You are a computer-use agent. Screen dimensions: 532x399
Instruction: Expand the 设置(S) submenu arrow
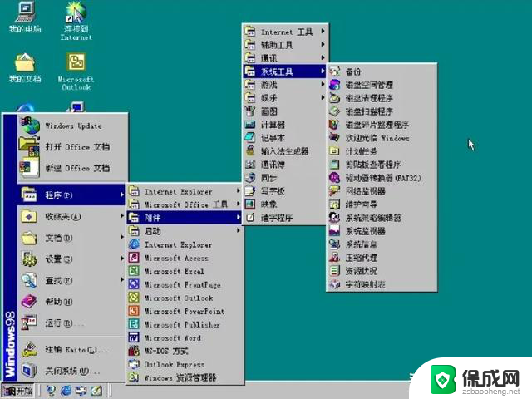[x=122, y=259]
